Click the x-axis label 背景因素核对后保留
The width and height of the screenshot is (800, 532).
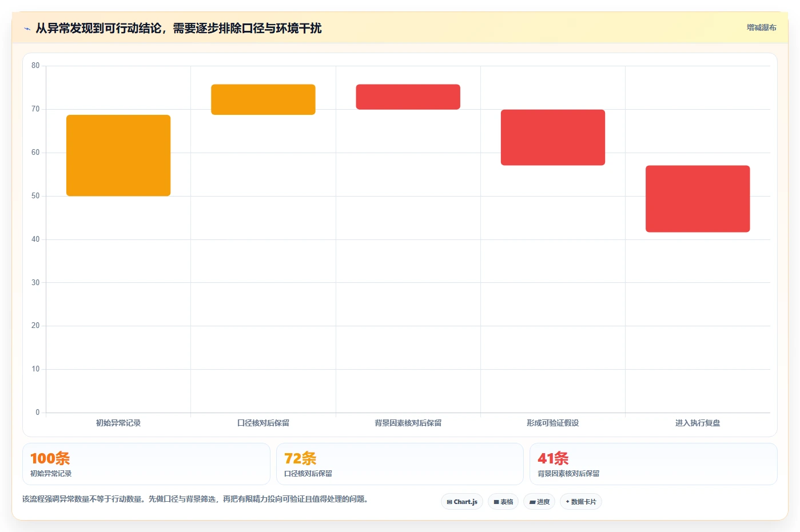pyautogui.click(x=408, y=423)
